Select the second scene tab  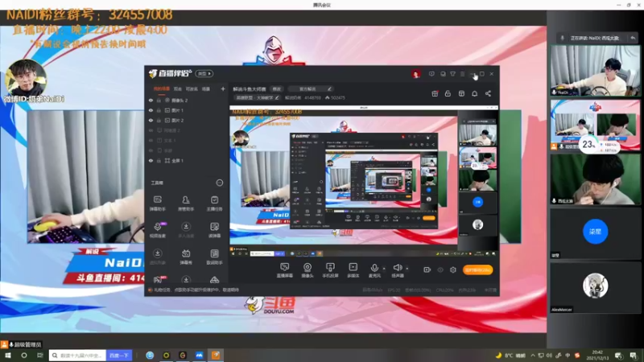point(177,88)
